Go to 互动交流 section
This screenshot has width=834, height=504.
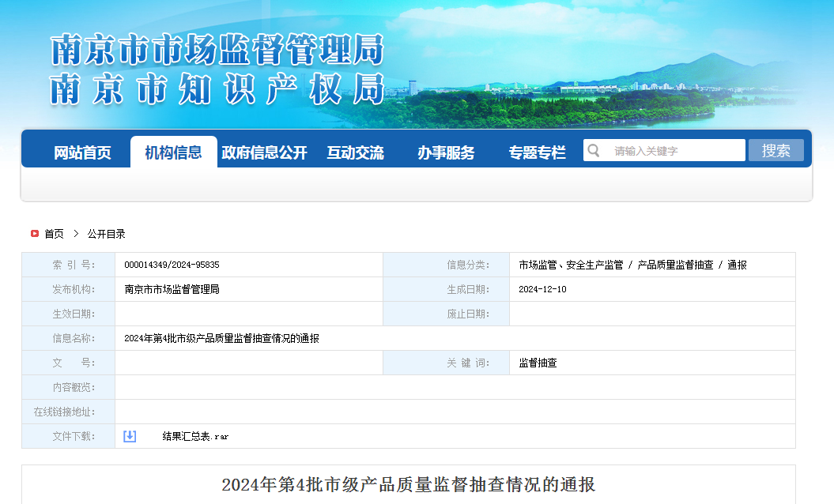(355, 152)
